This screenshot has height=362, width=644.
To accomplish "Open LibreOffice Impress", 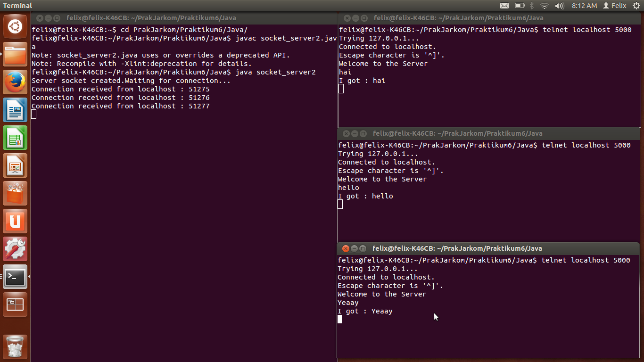I will [15, 165].
